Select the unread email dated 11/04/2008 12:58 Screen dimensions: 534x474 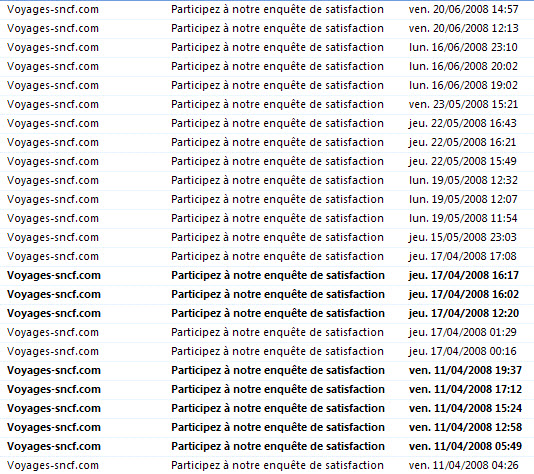click(267, 428)
